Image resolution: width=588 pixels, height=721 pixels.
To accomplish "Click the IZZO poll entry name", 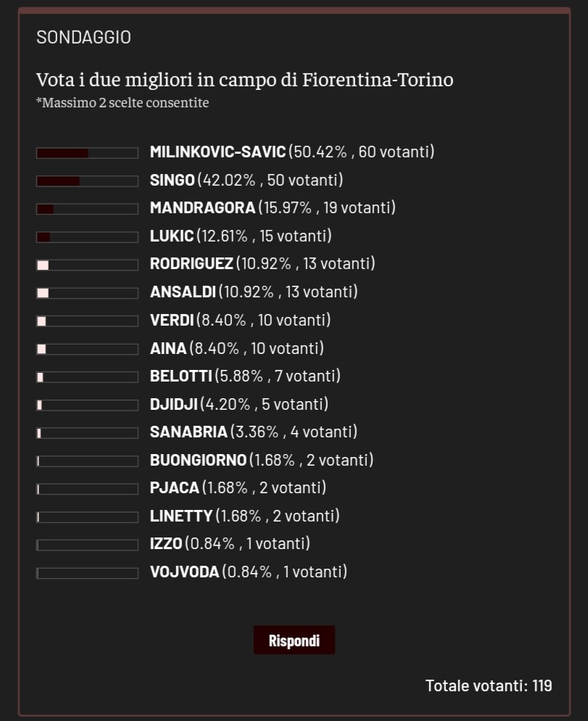I will [166, 544].
